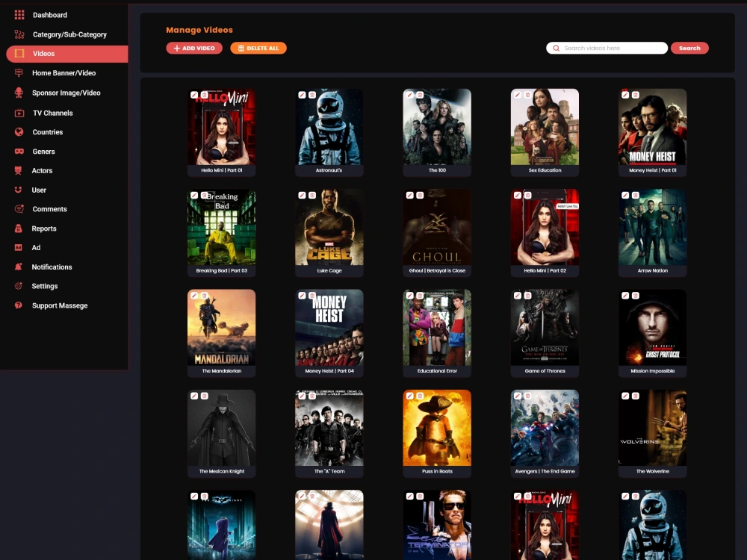747x560 pixels.
Task: Click the Home Banner signpost icon
Action: [19, 73]
